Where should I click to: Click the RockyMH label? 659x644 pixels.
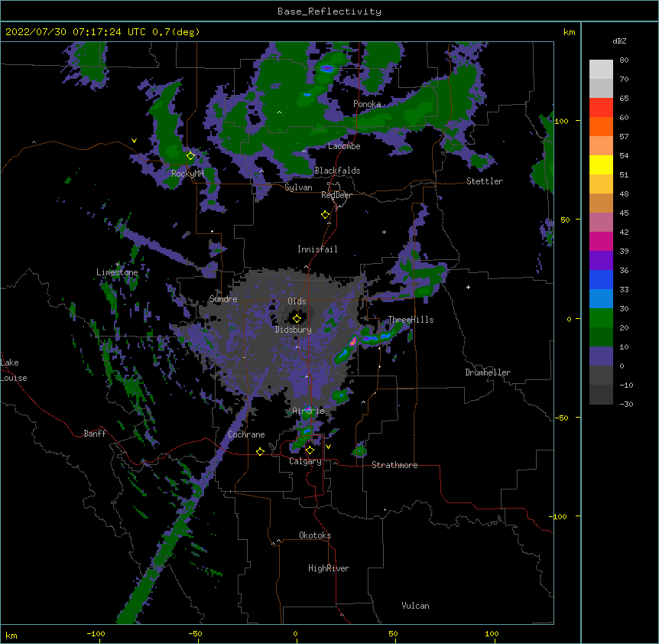point(187,174)
